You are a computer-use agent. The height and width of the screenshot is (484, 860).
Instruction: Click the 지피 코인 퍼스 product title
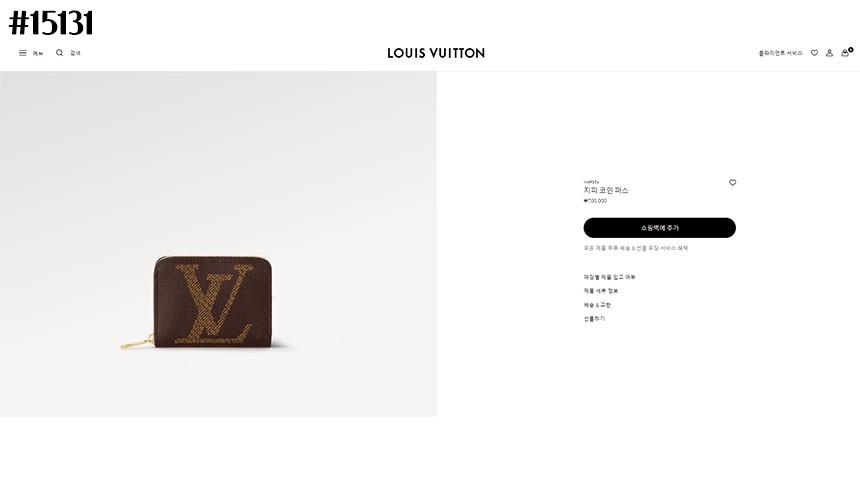tap(606, 190)
